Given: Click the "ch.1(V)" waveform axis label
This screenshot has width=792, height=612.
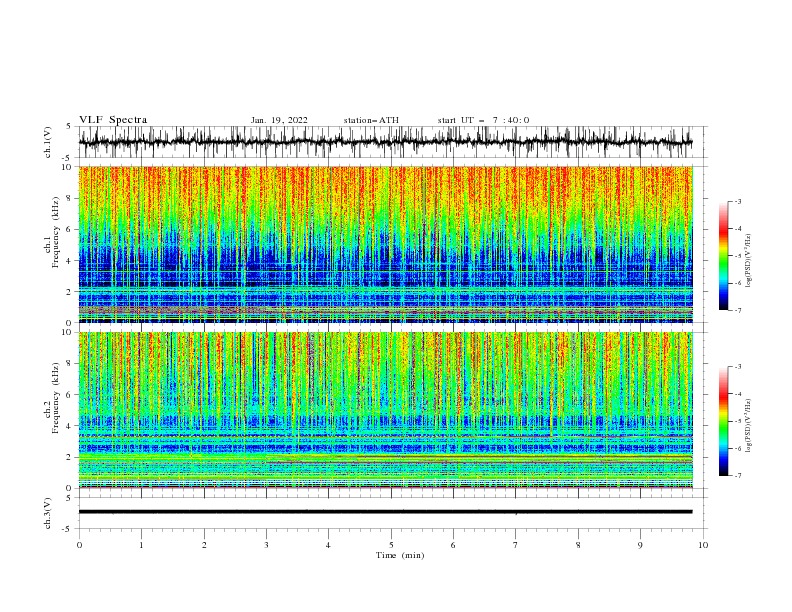Looking at the screenshot, I should 48,142.
